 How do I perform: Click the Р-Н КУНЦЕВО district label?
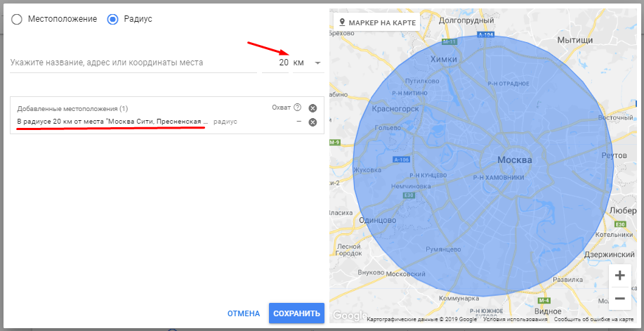pyautogui.click(x=428, y=175)
